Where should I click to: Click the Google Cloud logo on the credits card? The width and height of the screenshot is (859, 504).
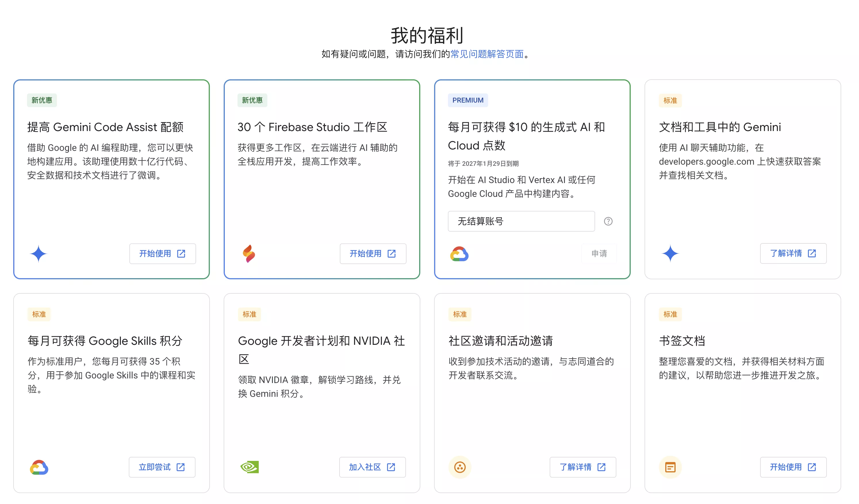[459, 253]
